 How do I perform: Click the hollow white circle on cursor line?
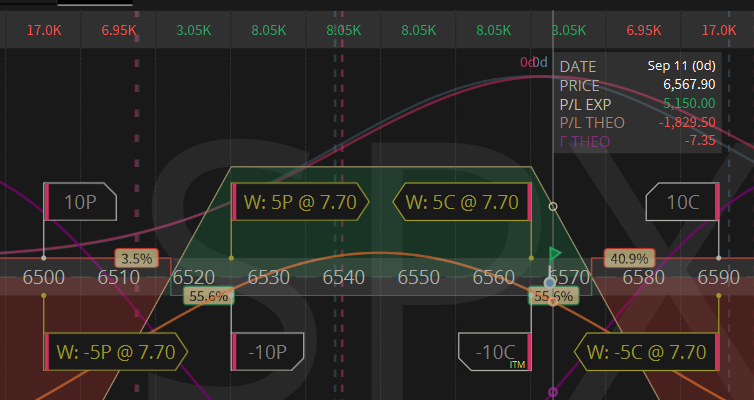(553, 207)
